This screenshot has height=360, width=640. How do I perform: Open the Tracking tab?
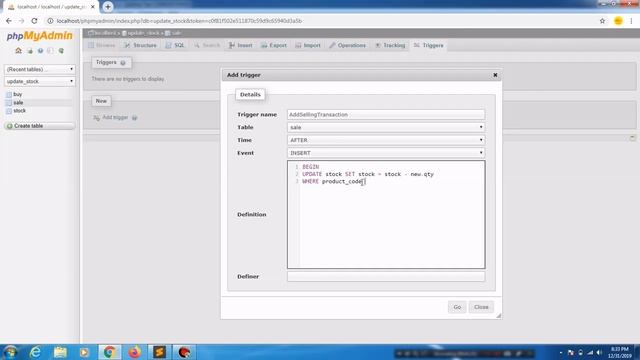coord(390,45)
